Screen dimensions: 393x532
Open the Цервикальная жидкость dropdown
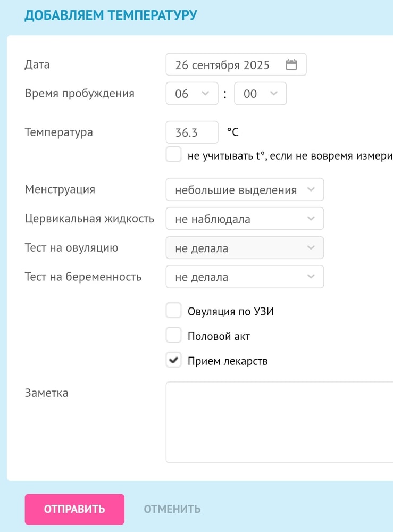[x=245, y=219]
